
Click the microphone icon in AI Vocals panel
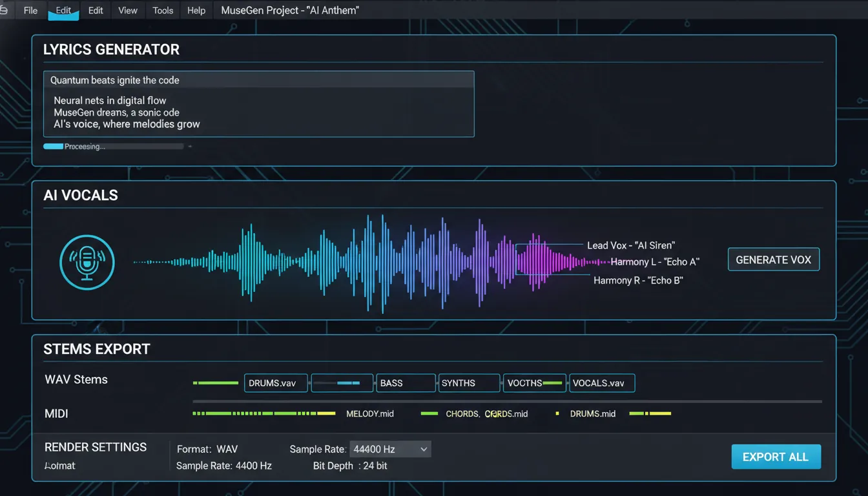coord(87,262)
